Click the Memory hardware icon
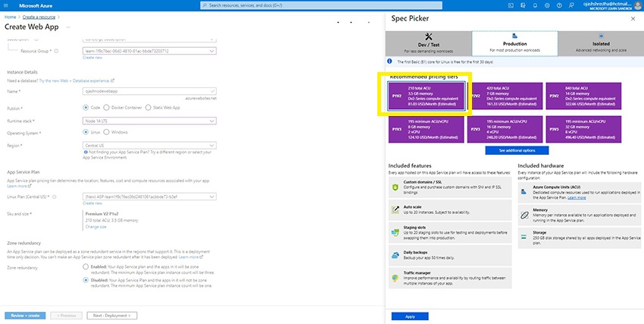 [524, 215]
